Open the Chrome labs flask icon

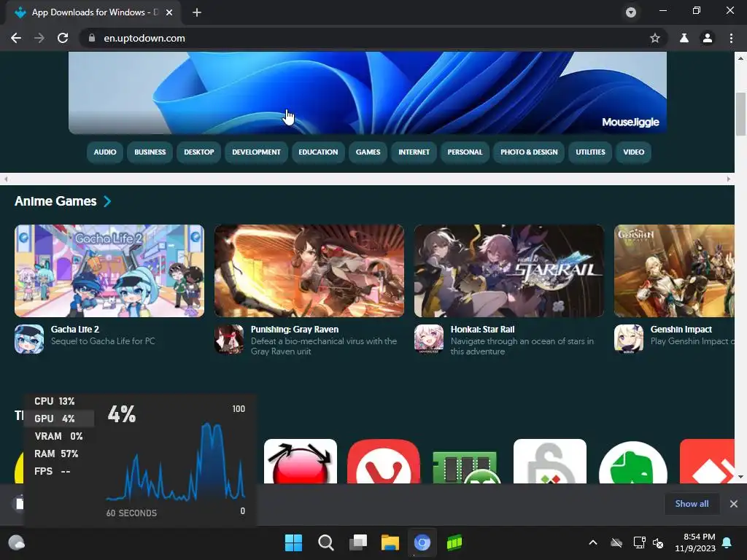coord(684,38)
